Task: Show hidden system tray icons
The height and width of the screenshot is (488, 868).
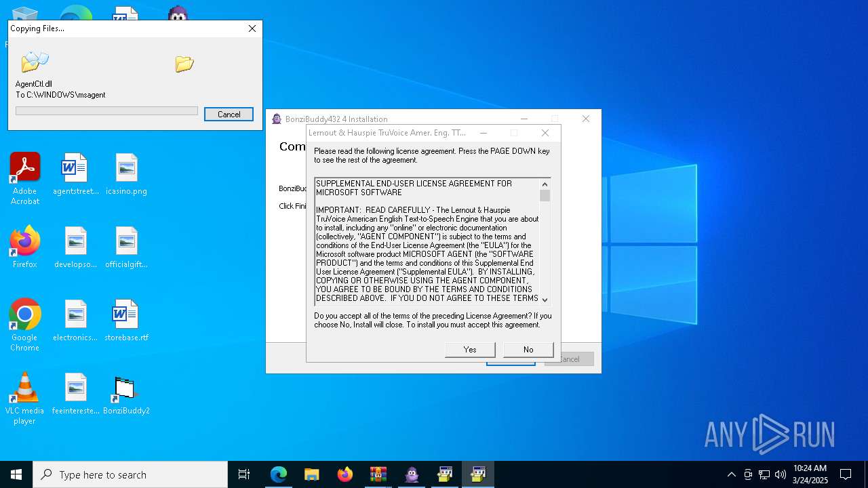Action: (731, 474)
